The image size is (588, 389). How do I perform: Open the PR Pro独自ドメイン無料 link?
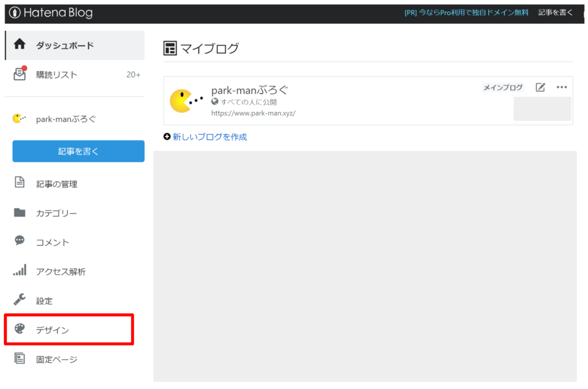[466, 13]
